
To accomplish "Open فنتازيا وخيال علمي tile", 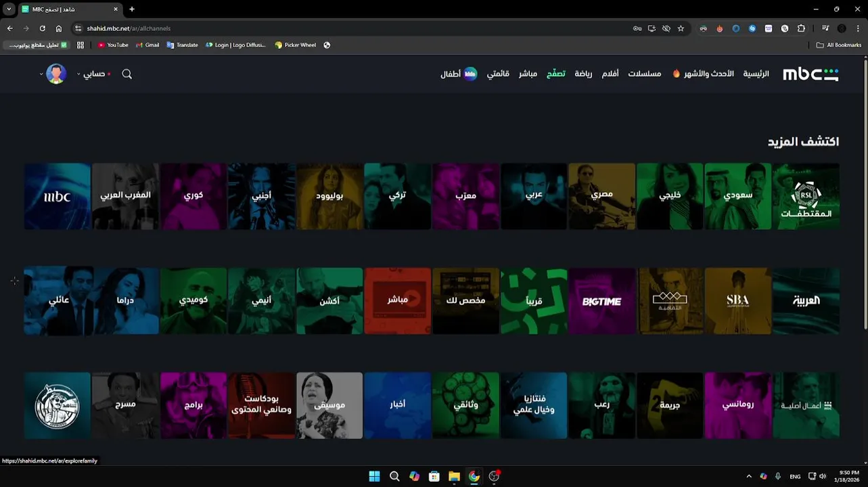I will 534,405.
